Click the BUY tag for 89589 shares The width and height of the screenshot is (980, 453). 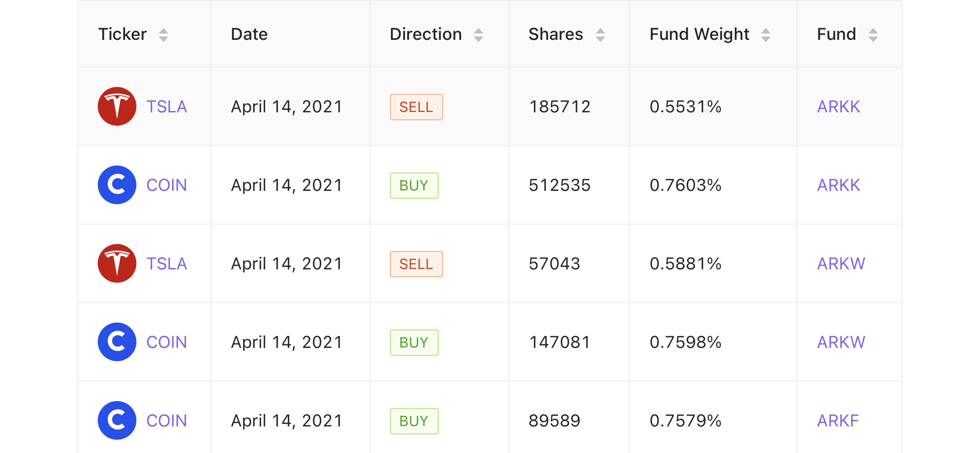coord(414,421)
